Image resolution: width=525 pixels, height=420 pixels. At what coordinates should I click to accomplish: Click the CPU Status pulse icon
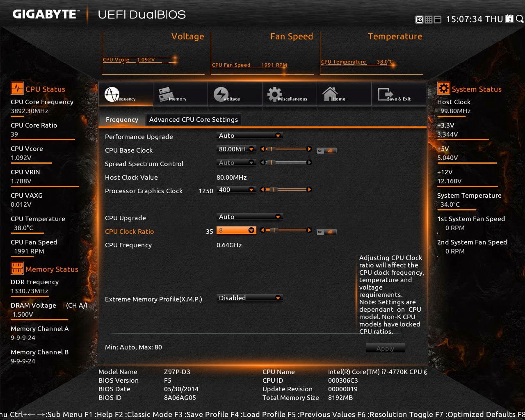17,89
